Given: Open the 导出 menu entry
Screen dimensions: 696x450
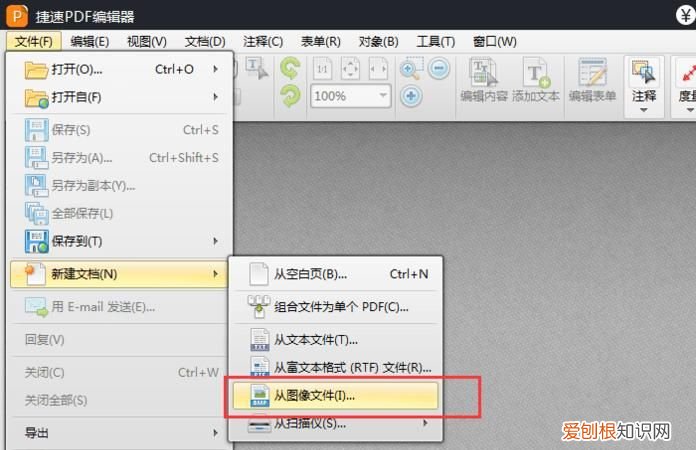Looking at the screenshot, I should 119,433.
